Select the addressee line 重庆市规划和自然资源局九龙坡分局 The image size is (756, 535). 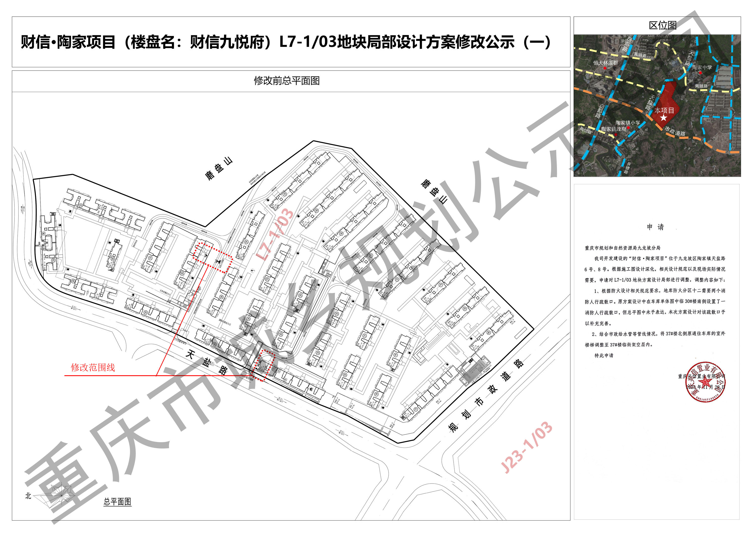(x=622, y=248)
